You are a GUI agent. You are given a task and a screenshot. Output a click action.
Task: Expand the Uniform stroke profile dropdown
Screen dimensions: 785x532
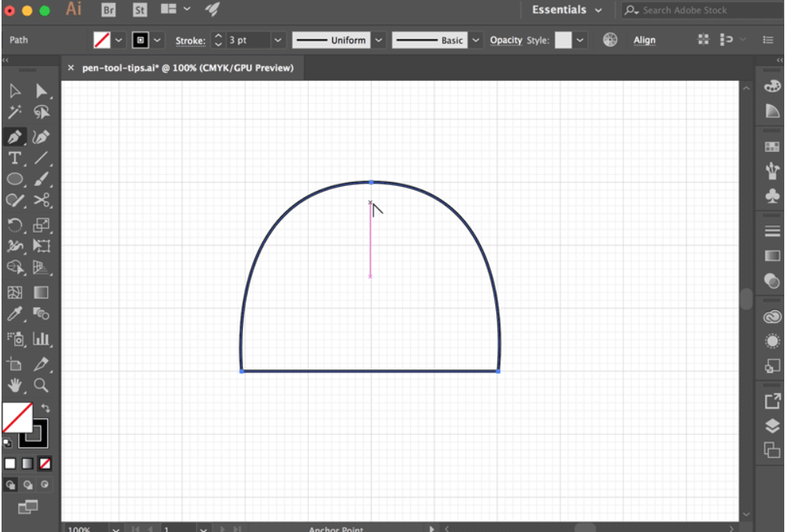pos(379,40)
